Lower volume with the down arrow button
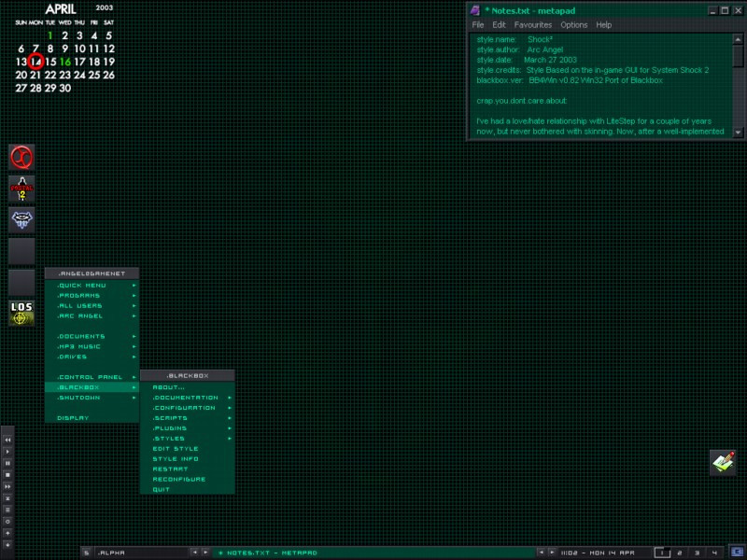The width and height of the screenshot is (747, 560). point(7,545)
